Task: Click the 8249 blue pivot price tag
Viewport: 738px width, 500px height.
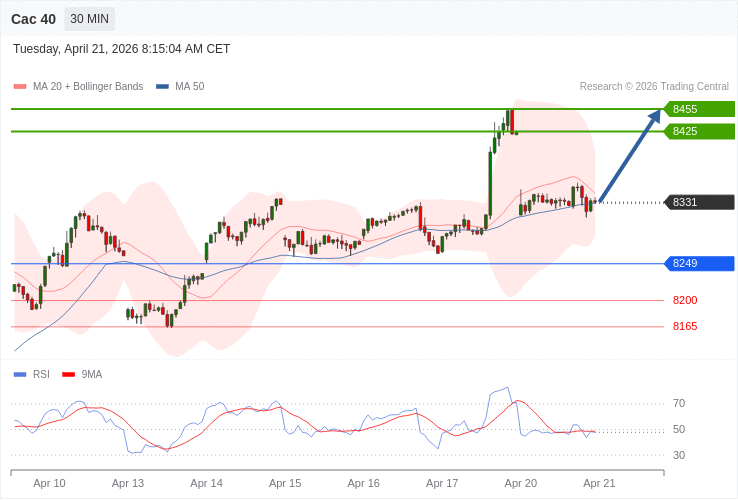Action: coord(698,263)
